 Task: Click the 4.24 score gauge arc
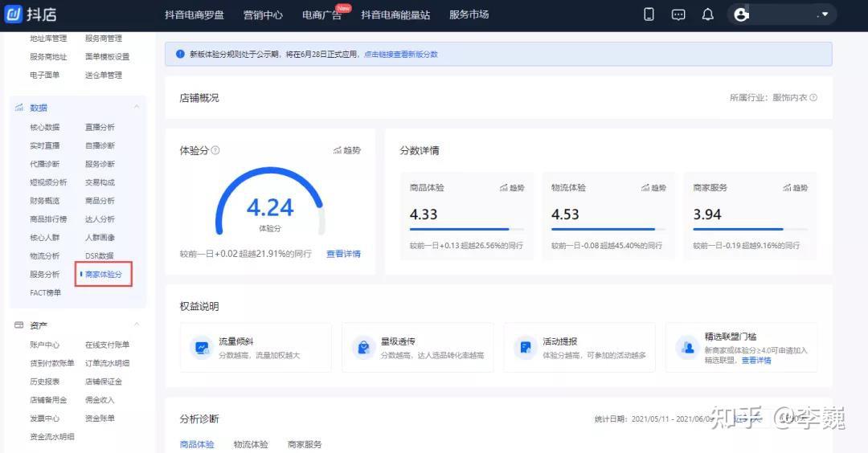(x=270, y=200)
